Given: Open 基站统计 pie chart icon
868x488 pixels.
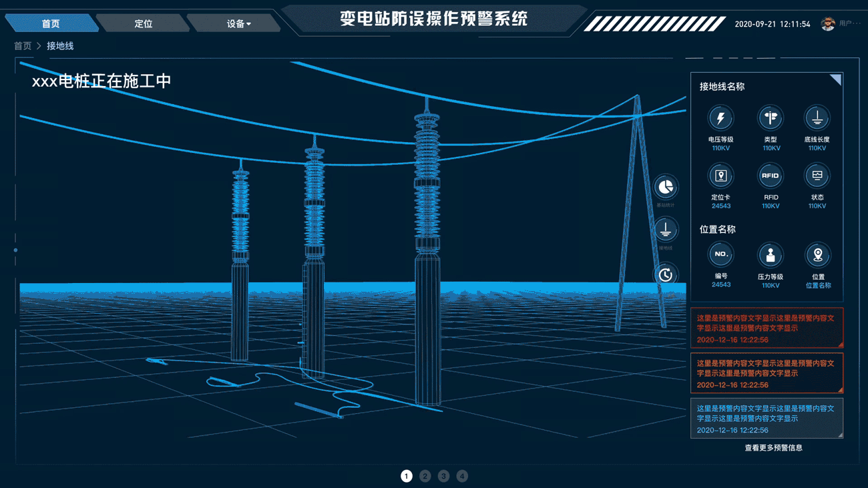Looking at the screenshot, I should [x=666, y=188].
